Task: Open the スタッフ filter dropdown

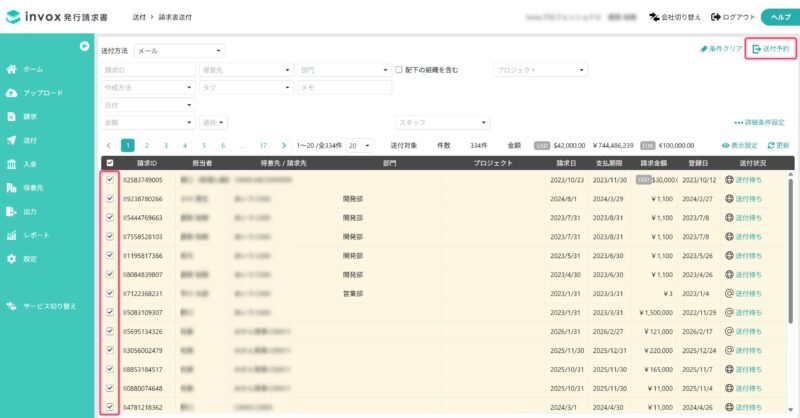Action: pyautogui.click(x=442, y=122)
